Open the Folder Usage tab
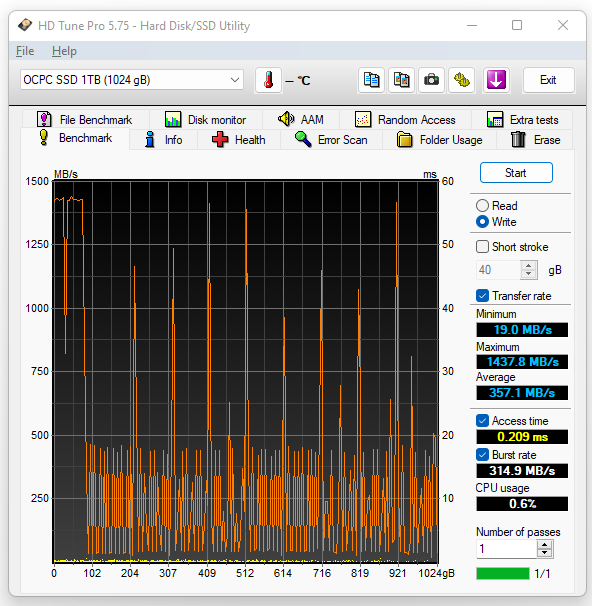592x606 pixels. 440,140
